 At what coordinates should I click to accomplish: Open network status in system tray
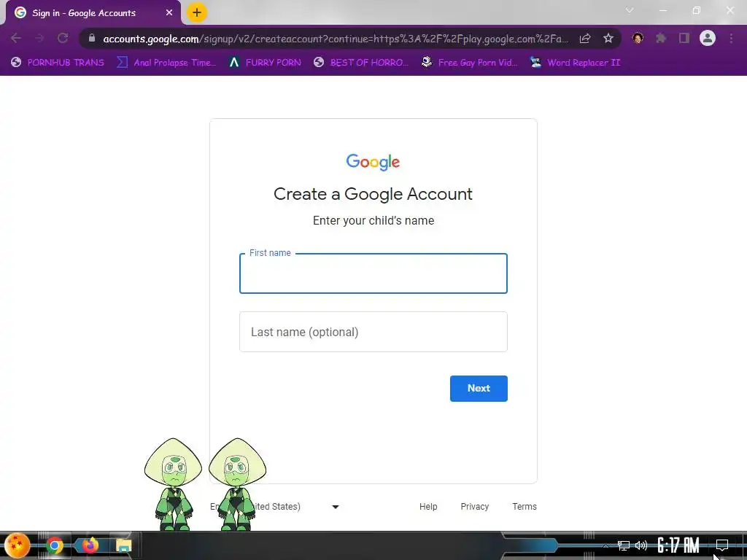623,545
